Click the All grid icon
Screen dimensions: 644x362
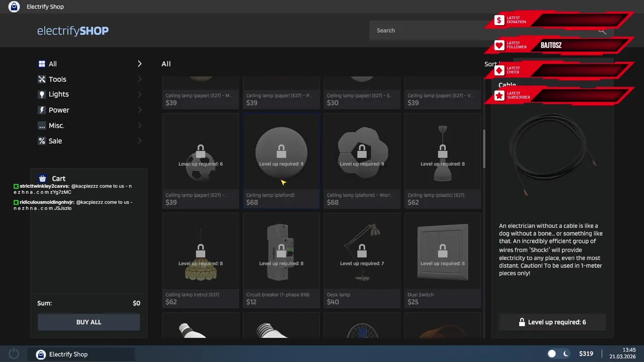tap(42, 64)
